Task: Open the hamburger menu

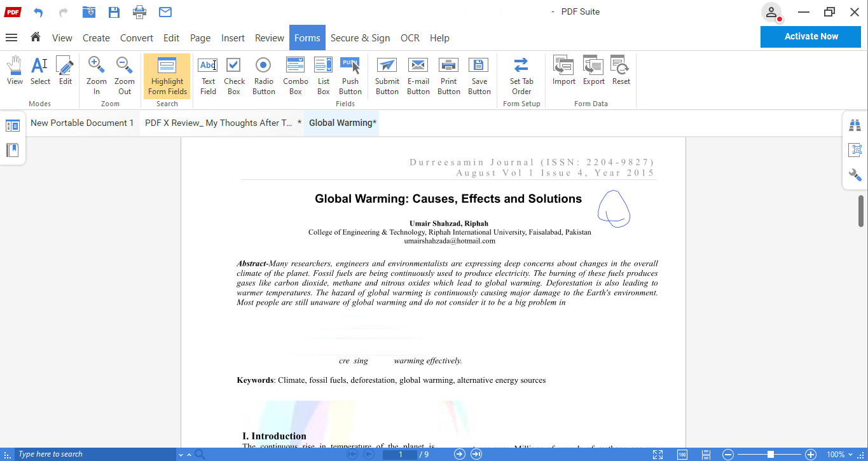Action: click(x=11, y=37)
